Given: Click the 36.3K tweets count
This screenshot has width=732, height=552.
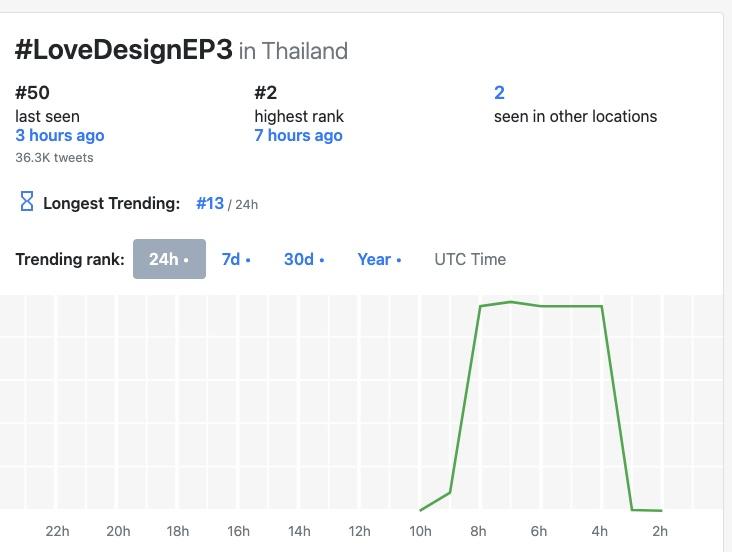Looking at the screenshot, I should click(x=54, y=158).
